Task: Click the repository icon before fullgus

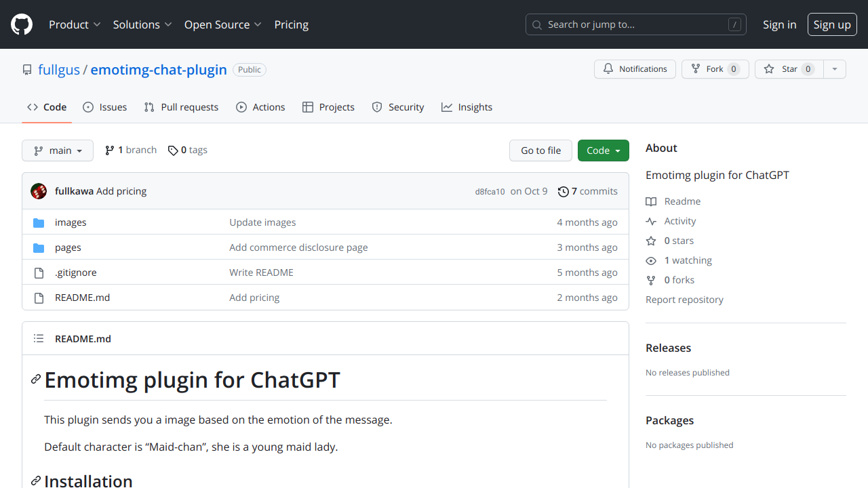Action: point(27,70)
